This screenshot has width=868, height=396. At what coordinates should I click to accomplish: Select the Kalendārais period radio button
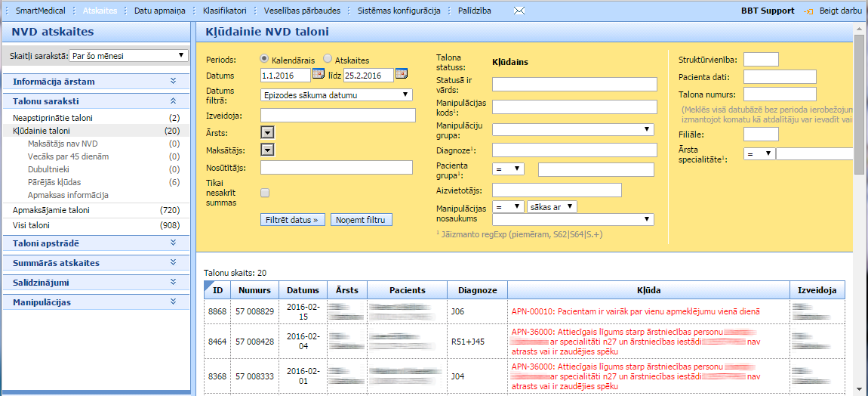[x=265, y=59]
